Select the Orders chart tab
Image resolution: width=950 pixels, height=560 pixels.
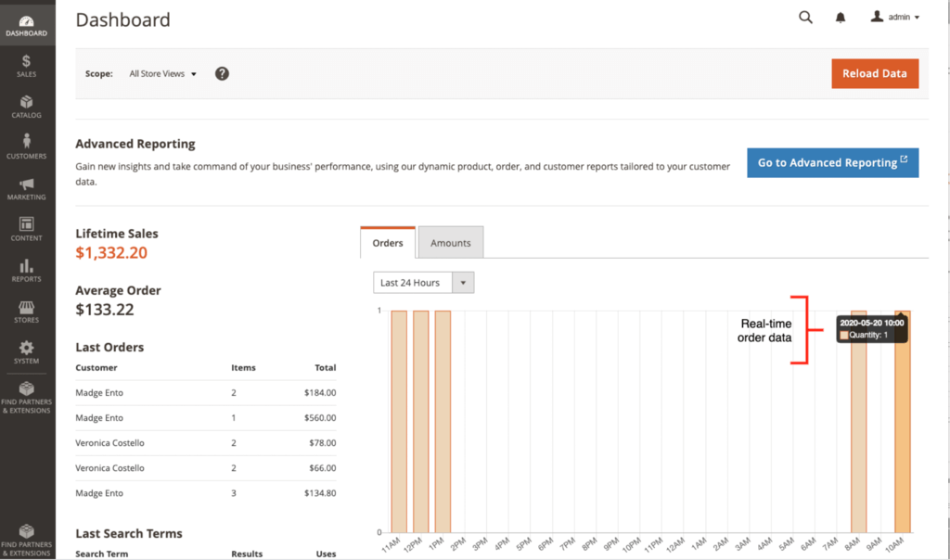[x=388, y=243]
